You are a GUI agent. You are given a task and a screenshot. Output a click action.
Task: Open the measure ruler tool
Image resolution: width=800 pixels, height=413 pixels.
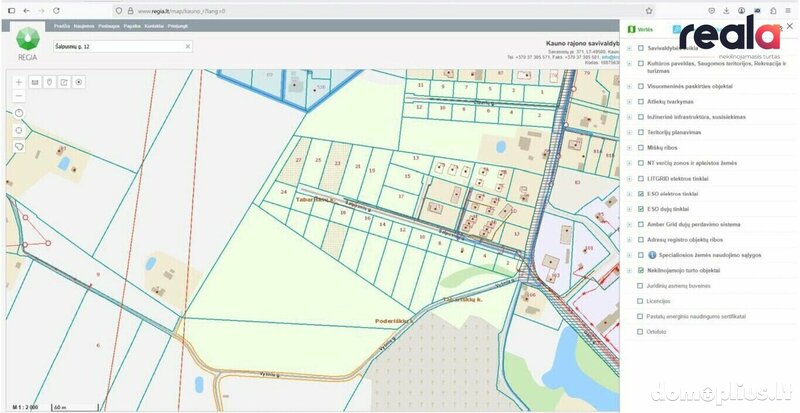coord(35,82)
